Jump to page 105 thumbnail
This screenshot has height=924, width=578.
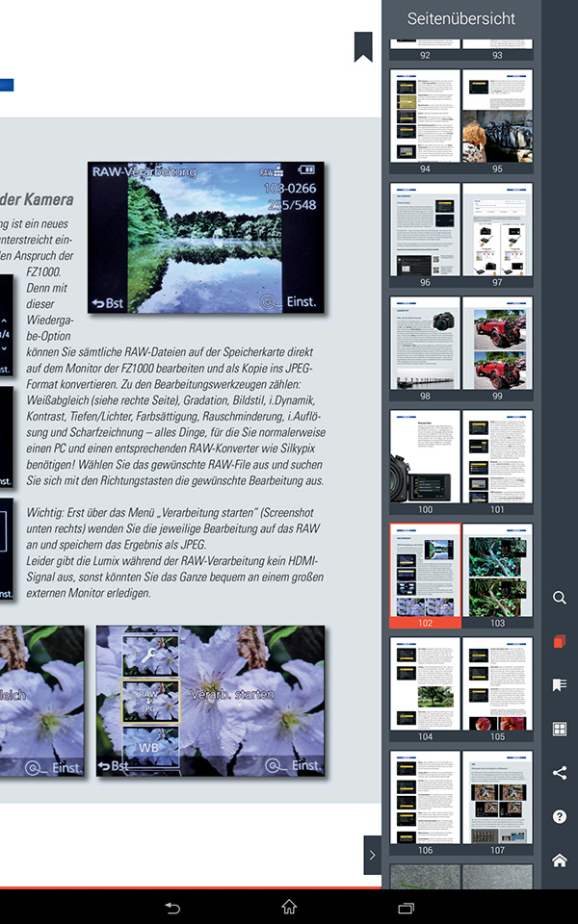[497, 690]
